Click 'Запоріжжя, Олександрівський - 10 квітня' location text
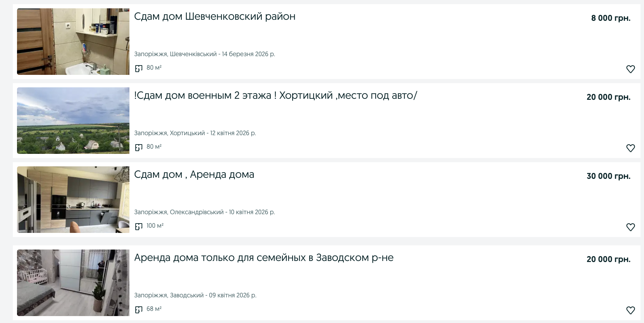 [x=204, y=212]
